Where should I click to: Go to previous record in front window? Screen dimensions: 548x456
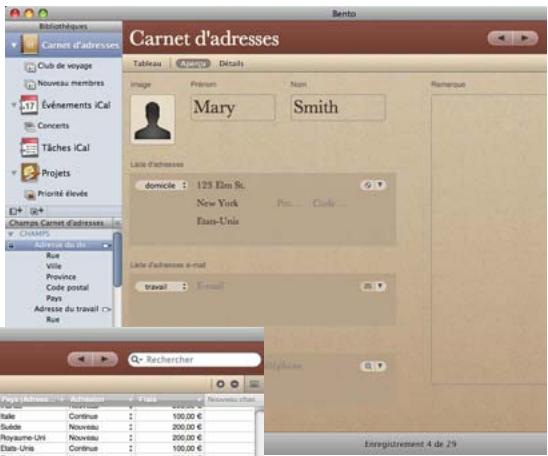click(x=81, y=359)
